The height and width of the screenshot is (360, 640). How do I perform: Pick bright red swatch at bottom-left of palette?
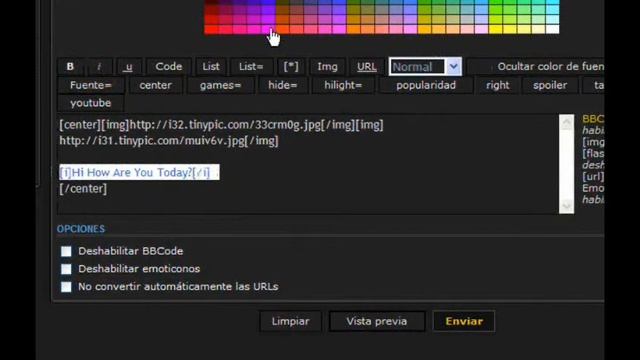click(211, 29)
